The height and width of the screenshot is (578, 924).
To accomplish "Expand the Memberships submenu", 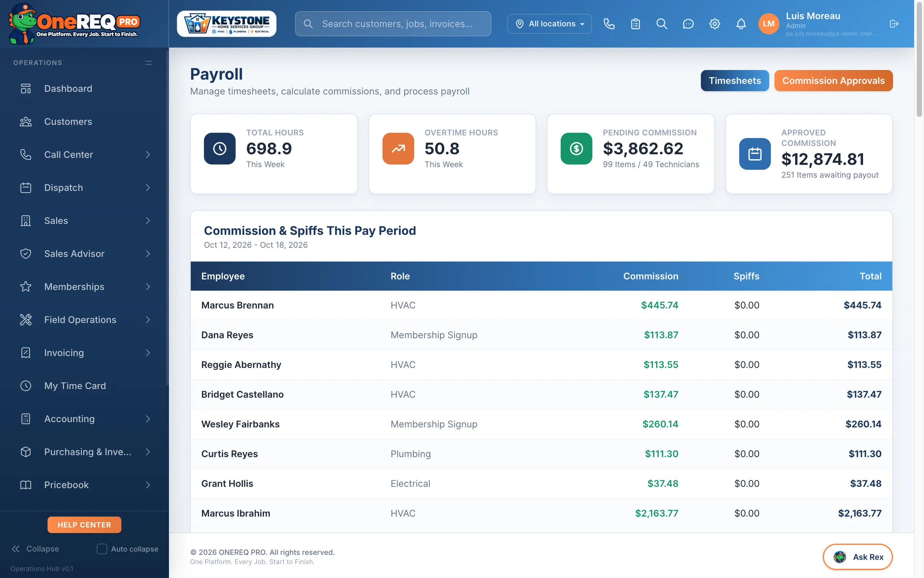I will (x=148, y=287).
